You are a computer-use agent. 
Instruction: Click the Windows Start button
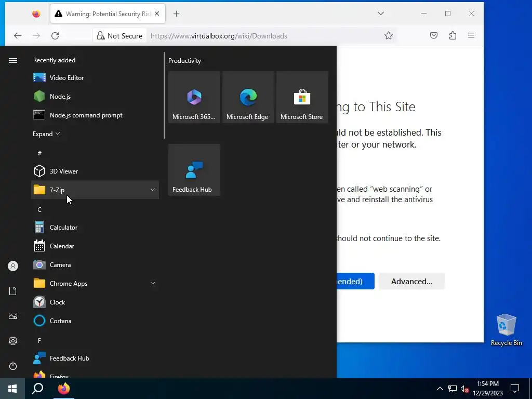[x=12, y=389]
